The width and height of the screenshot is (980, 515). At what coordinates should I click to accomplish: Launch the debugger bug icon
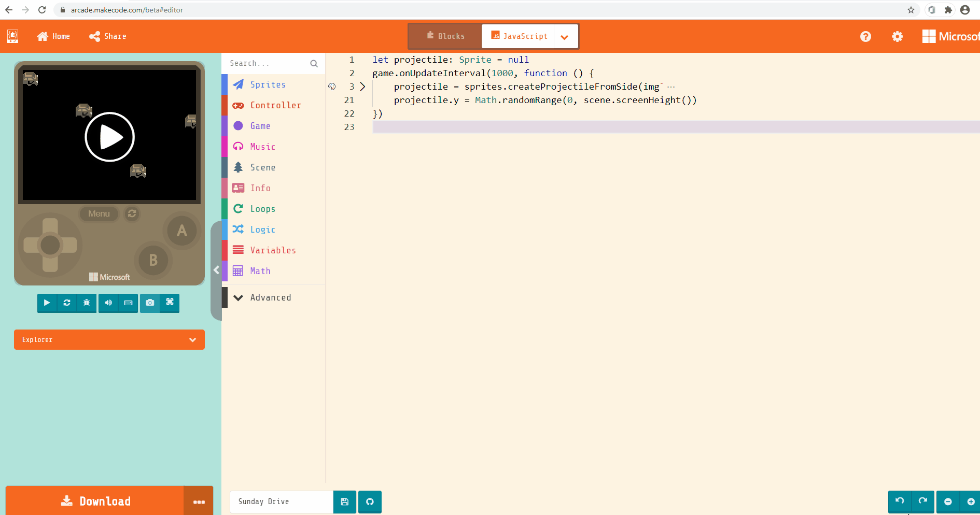(x=86, y=303)
